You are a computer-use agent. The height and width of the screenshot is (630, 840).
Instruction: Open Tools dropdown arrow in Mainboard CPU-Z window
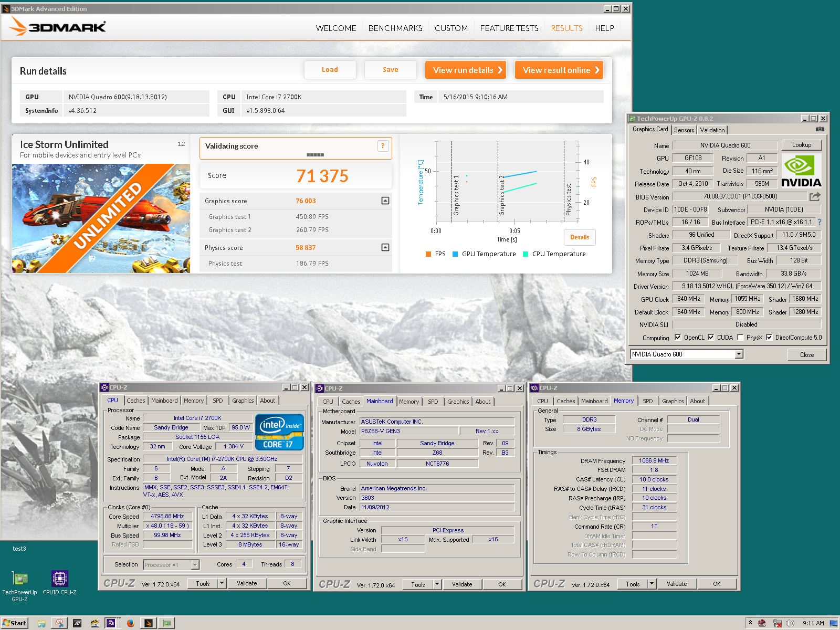tap(437, 584)
